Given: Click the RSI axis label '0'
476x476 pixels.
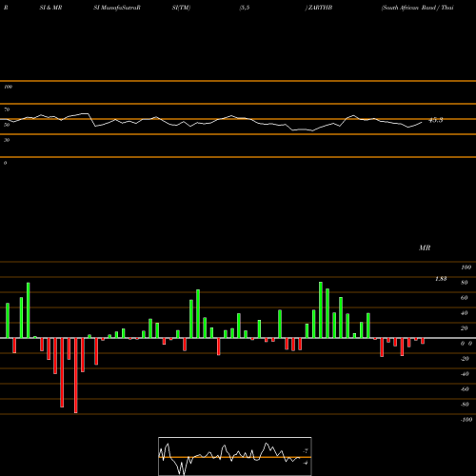Looking at the screenshot, I should pos(5,163).
